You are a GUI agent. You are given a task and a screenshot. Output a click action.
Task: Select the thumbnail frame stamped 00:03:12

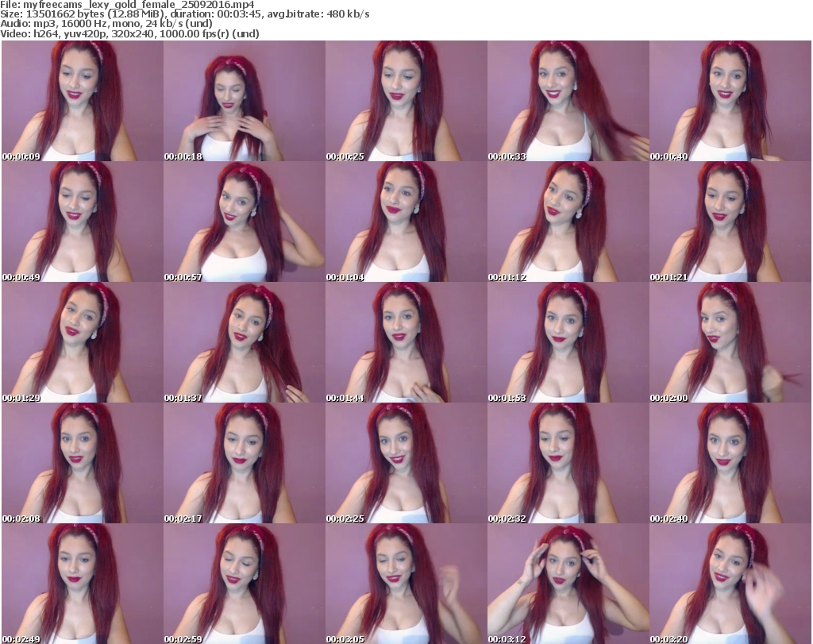click(x=568, y=584)
